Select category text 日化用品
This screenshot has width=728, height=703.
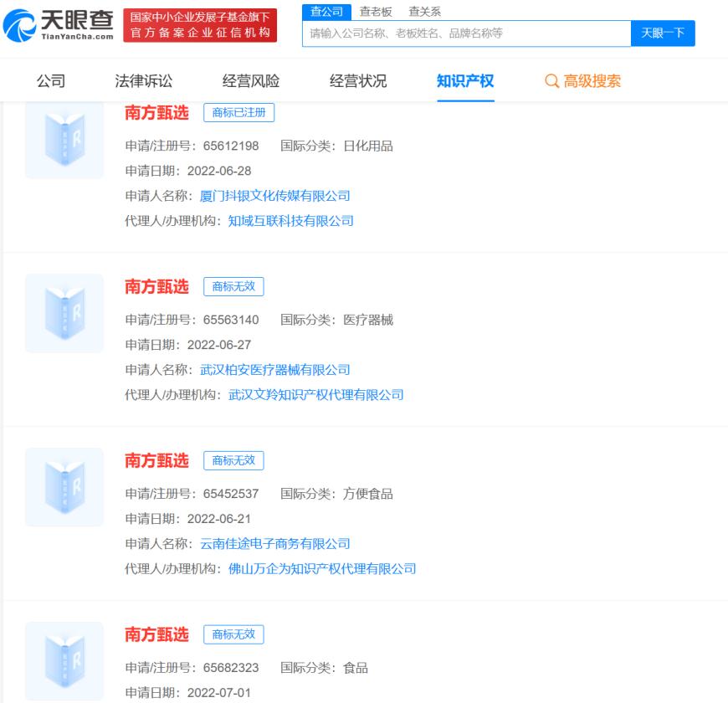tap(368, 146)
